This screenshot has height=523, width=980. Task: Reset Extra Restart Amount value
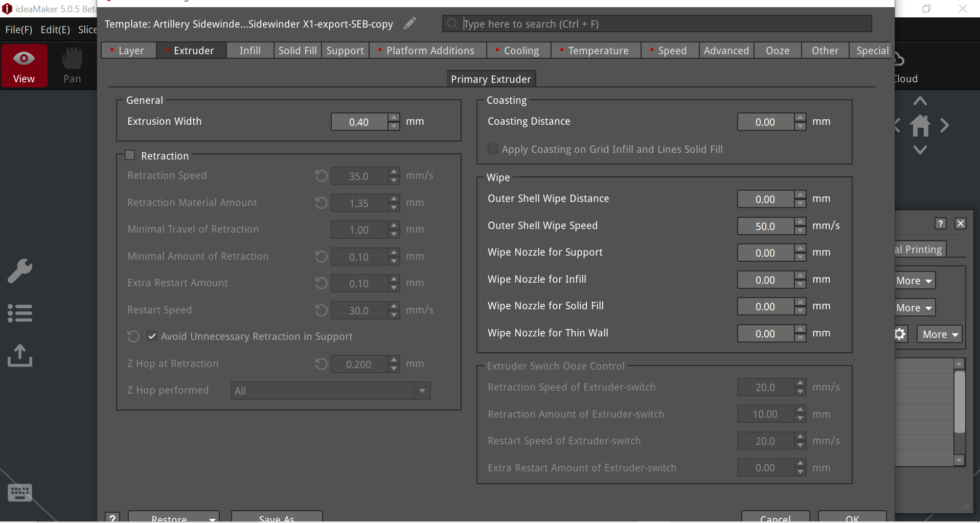click(x=321, y=283)
